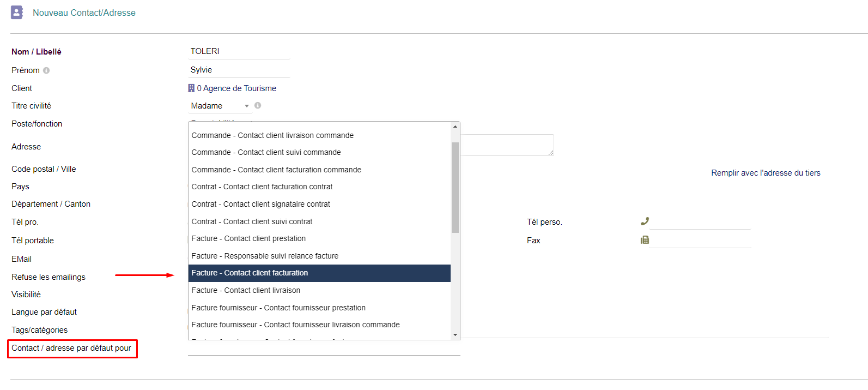Click the dropdown list scrollbar thumb

point(455,188)
